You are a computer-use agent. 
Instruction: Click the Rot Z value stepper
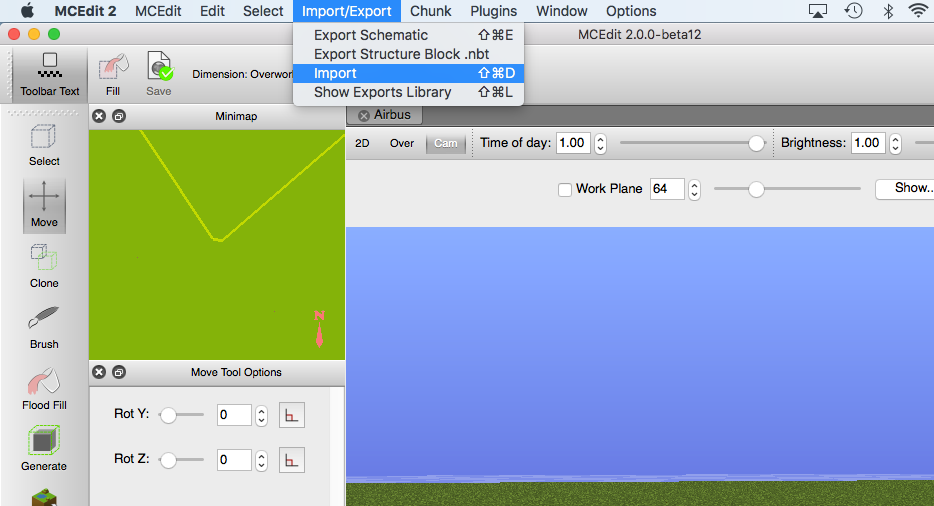click(x=261, y=460)
